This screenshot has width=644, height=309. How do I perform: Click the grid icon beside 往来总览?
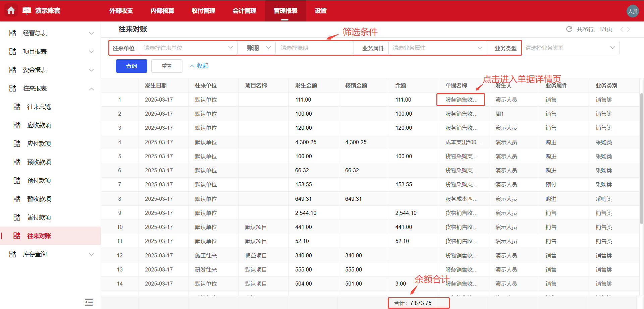click(17, 107)
